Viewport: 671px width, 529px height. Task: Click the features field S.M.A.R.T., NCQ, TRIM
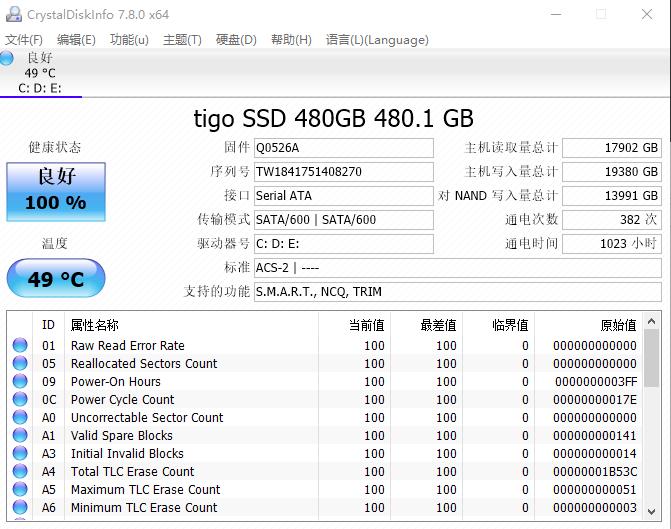tap(458, 292)
